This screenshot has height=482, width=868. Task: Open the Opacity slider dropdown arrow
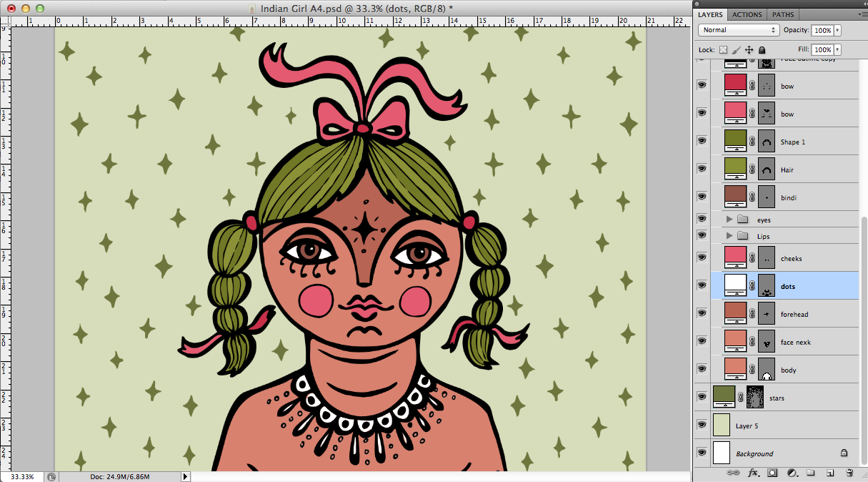pos(837,30)
